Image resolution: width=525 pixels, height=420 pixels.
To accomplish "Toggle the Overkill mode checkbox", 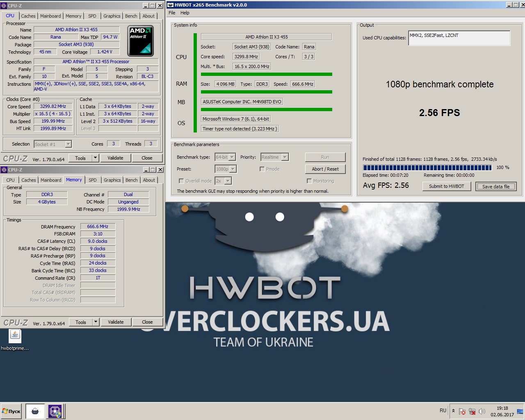I will [x=181, y=181].
